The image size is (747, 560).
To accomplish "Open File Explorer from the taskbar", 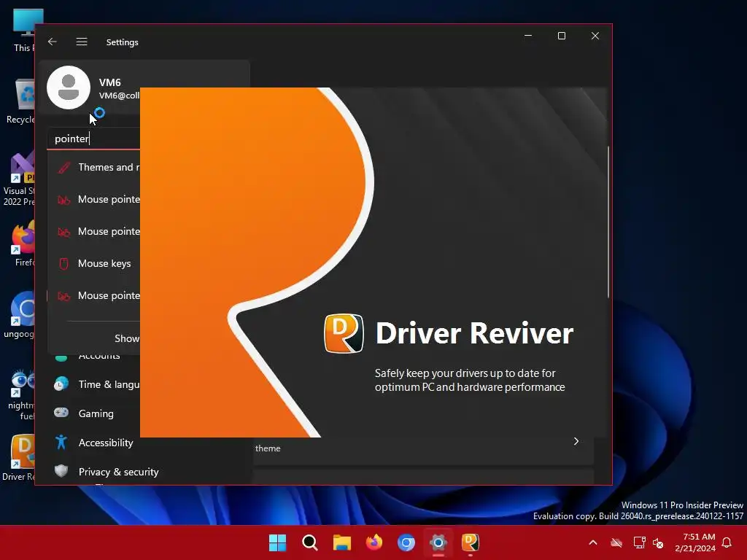I will click(x=341, y=542).
